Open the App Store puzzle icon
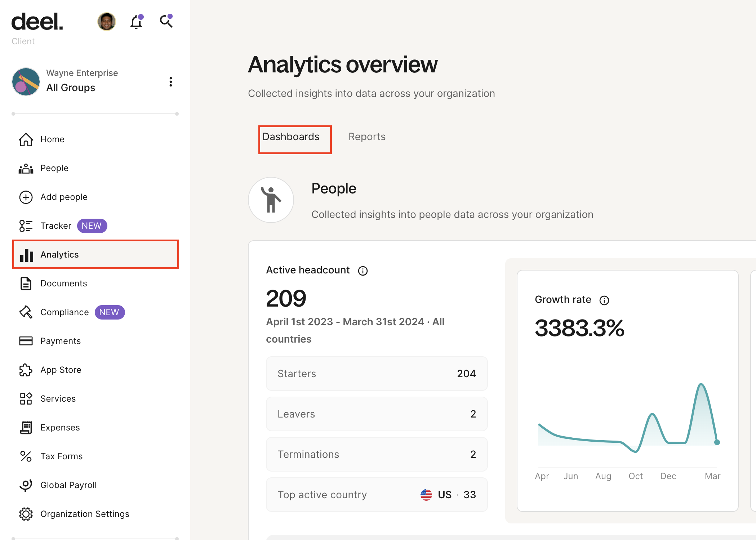Image resolution: width=756 pixels, height=540 pixels. pyautogui.click(x=26, y=370)
